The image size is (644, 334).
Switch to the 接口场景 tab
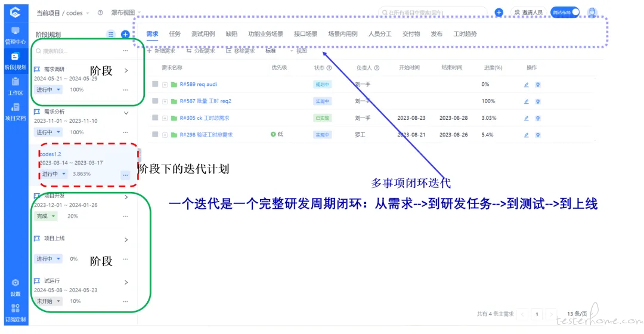point(305,34)
